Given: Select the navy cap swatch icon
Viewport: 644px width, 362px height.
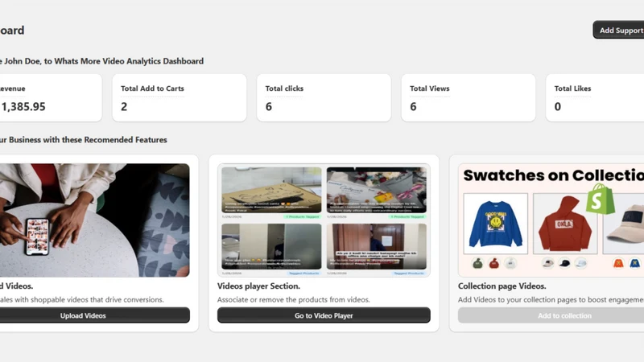Looking at the screenshot, I should 565,263.
